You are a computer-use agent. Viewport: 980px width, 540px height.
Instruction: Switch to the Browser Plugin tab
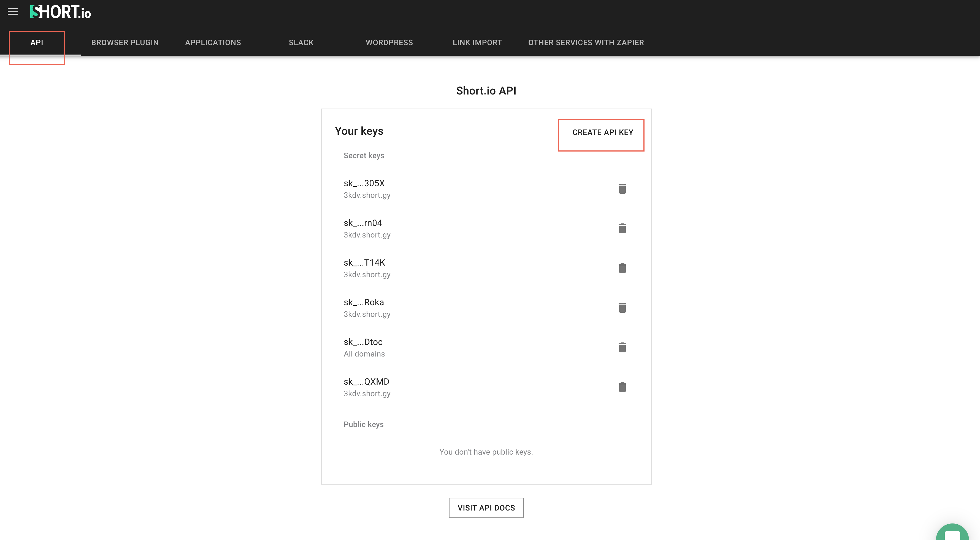click(x=125, y=43)
